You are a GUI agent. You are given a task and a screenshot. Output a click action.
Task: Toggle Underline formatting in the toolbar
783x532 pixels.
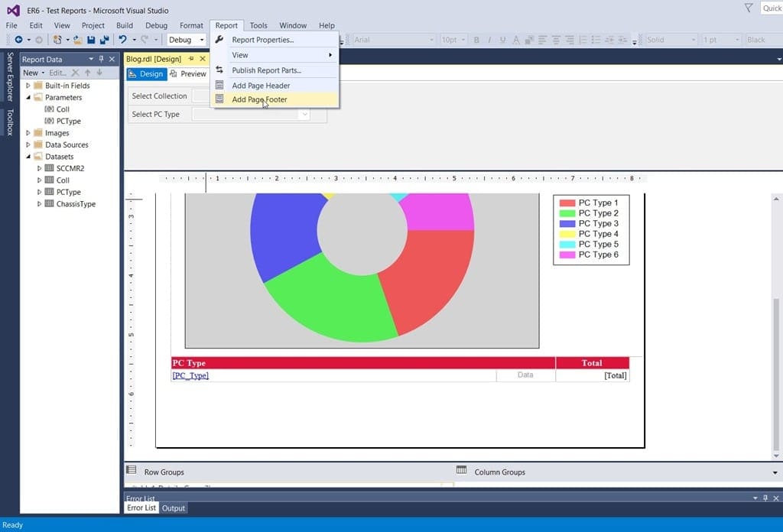[x=502, y=40]
